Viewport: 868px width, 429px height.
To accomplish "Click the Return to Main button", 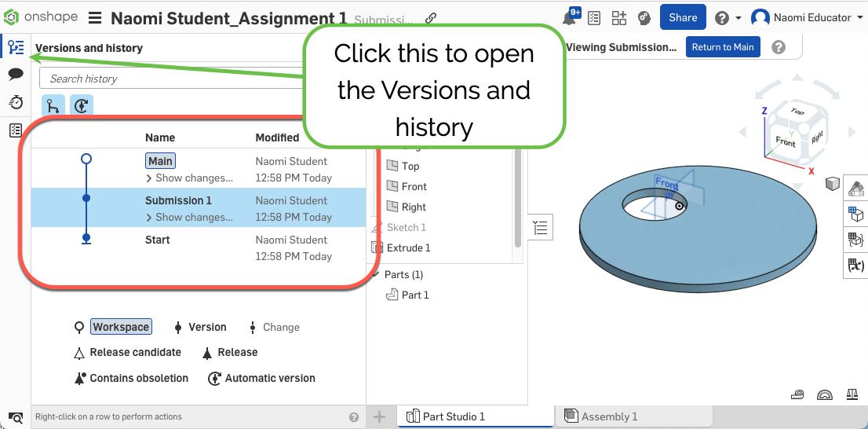I will tap(722, 47).
